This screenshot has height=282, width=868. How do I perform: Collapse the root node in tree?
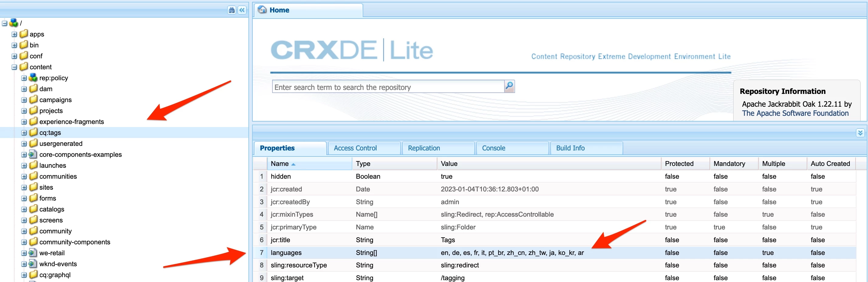coord(5,24)
